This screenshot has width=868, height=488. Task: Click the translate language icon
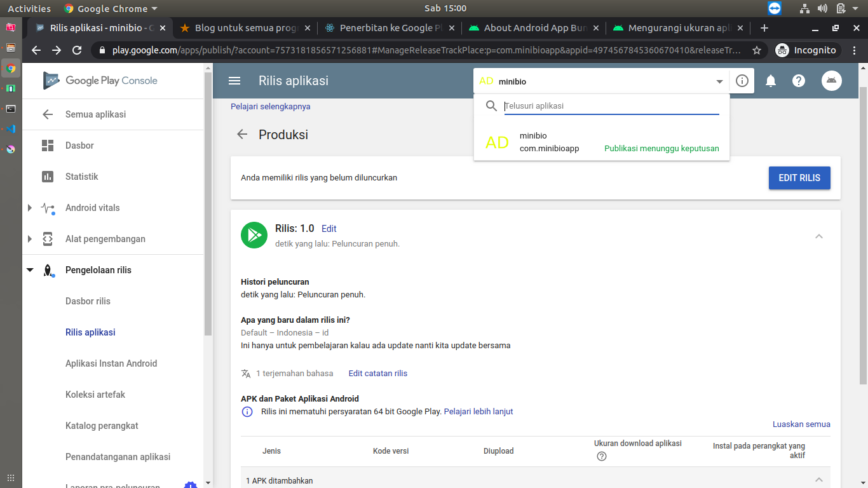(246, 374)
